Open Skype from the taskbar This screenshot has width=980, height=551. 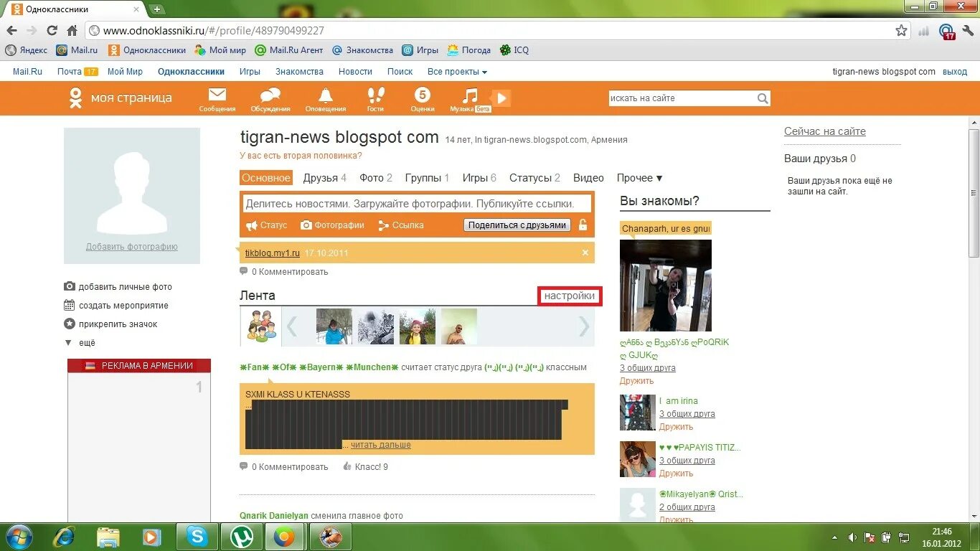[x=197, y=537]
